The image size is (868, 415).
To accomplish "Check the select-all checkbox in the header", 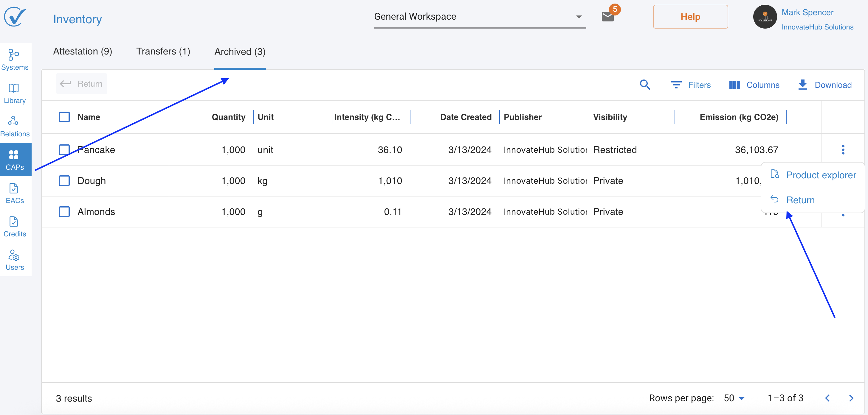I will point(64,117).
